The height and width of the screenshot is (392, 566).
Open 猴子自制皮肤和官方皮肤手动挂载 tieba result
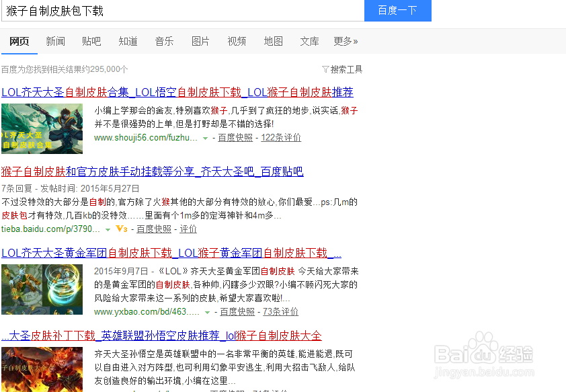click(153, 171)
